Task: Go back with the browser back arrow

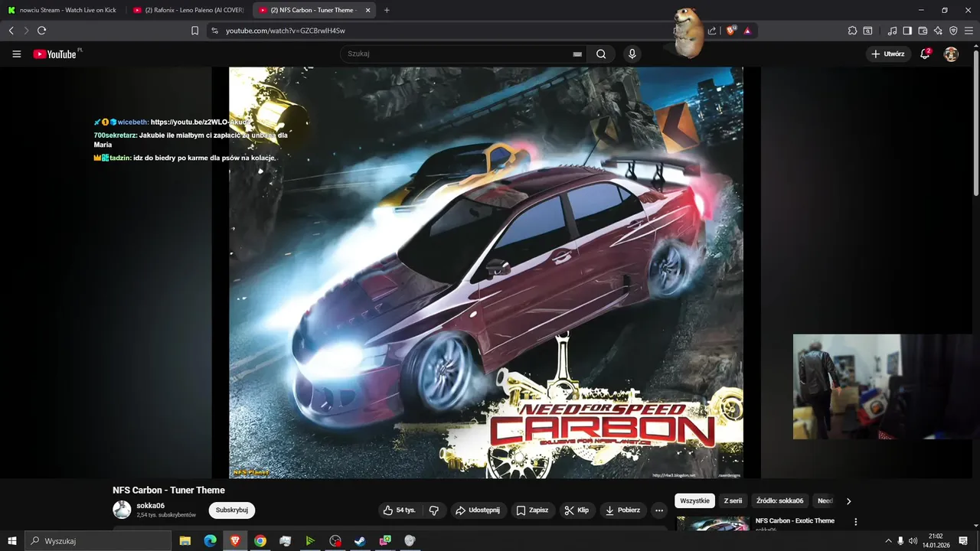Action: pyautogui.click(x=11, y=31)
